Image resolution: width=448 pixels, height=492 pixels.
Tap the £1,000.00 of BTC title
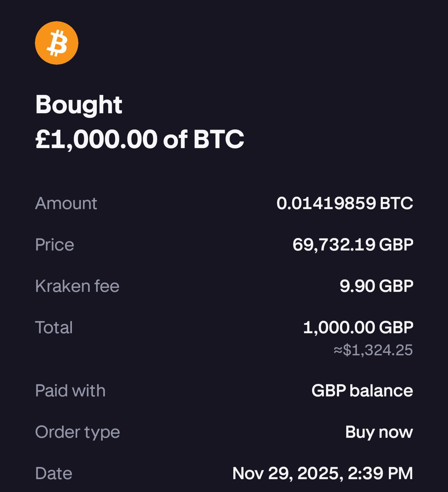click(140, 139)
